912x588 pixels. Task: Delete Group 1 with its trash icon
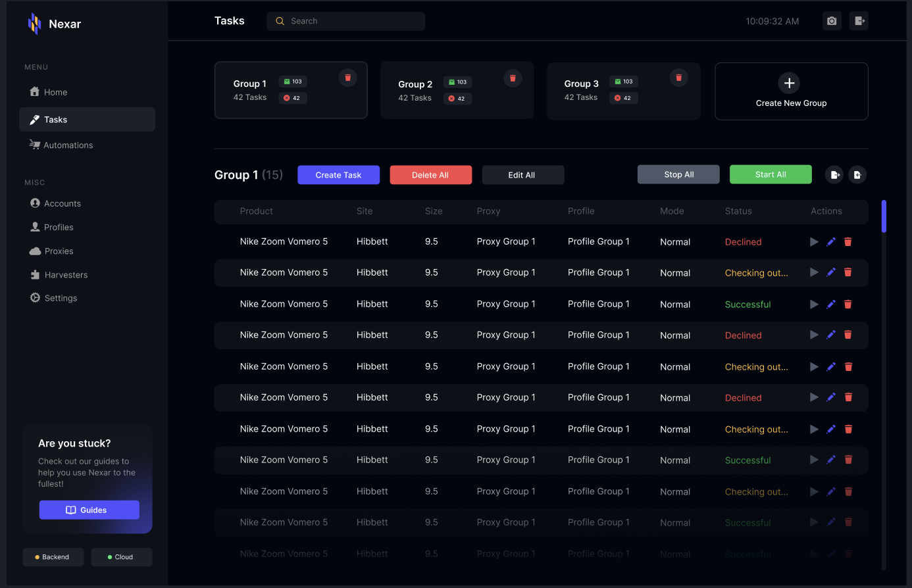[348, 78]
